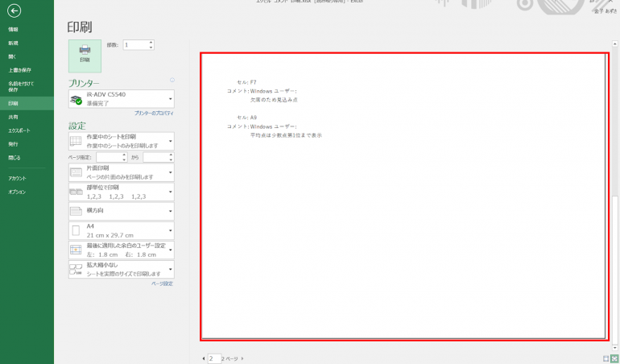Click the プリンターのプロパティ link

click(x=153, y=114)
